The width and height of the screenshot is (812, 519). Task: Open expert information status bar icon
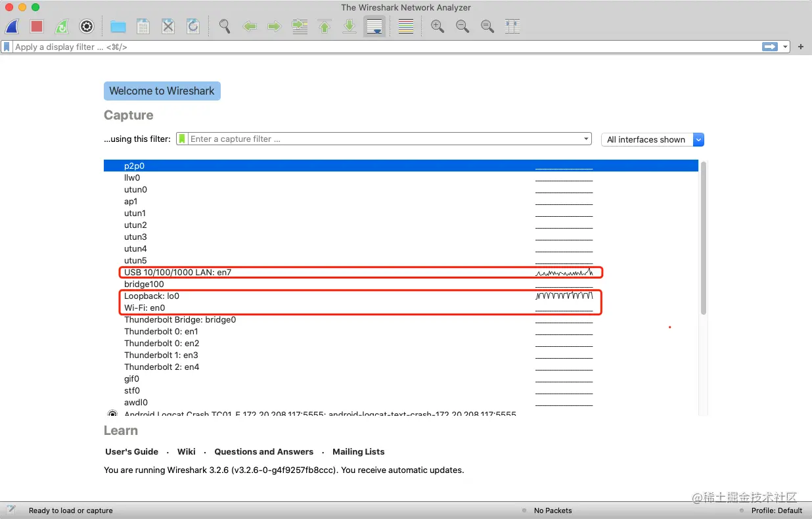point(11,510)
